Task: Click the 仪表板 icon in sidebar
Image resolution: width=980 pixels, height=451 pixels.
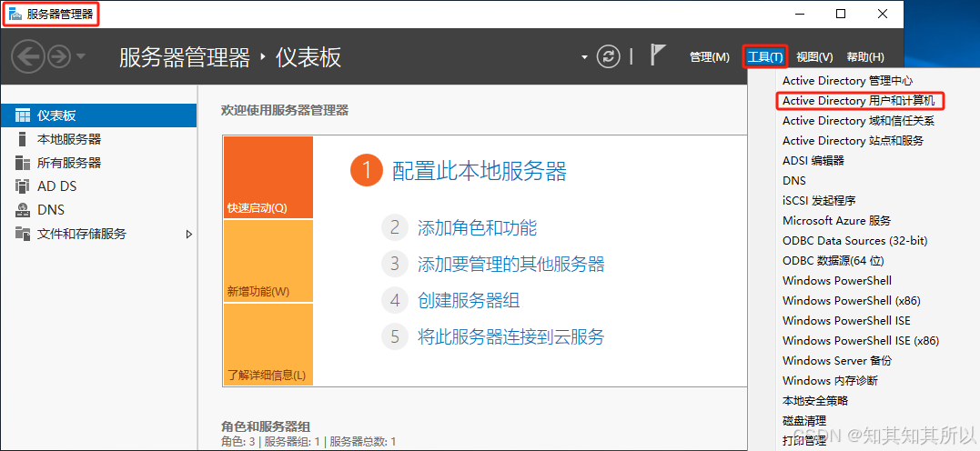Action: tap(23, 115)
